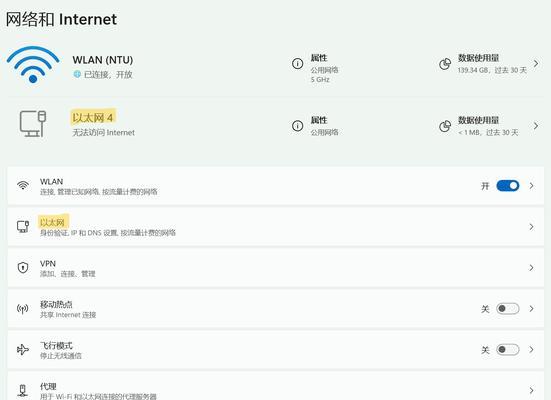The image size is (551, 400).
Task: Expand WLAN settings row chevron
Action: [532, 186]
